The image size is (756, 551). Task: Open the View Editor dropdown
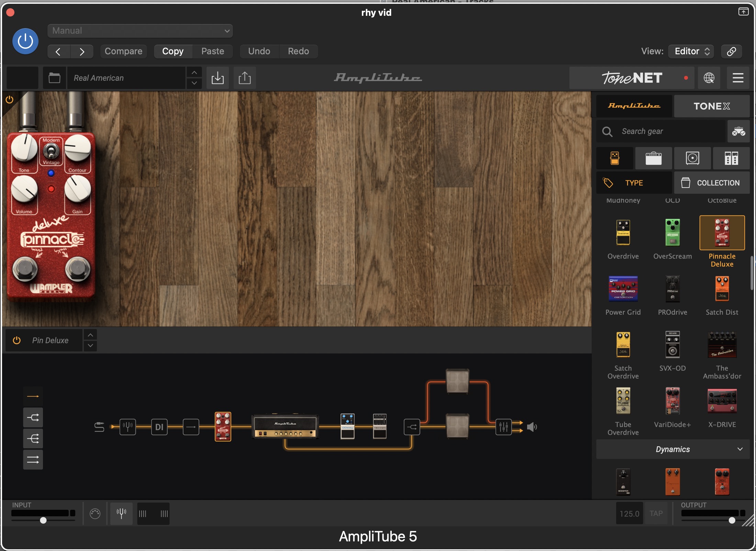691,52
